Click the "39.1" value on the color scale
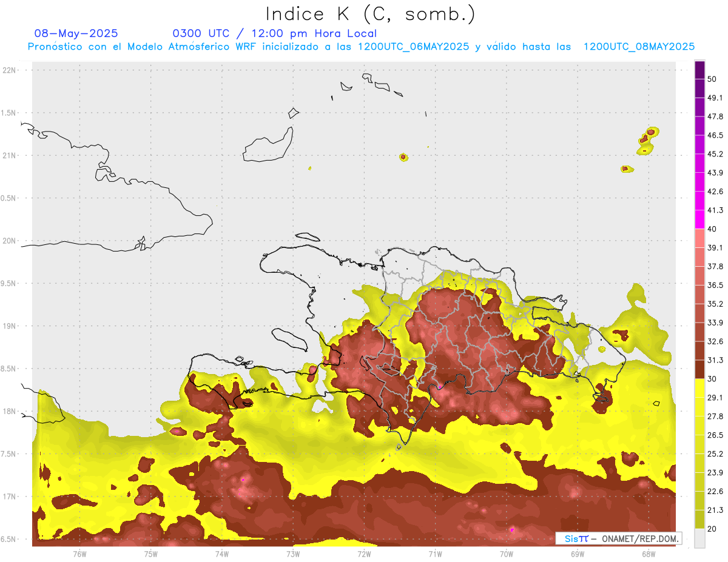The image size is (728, 562). [715, 248]
